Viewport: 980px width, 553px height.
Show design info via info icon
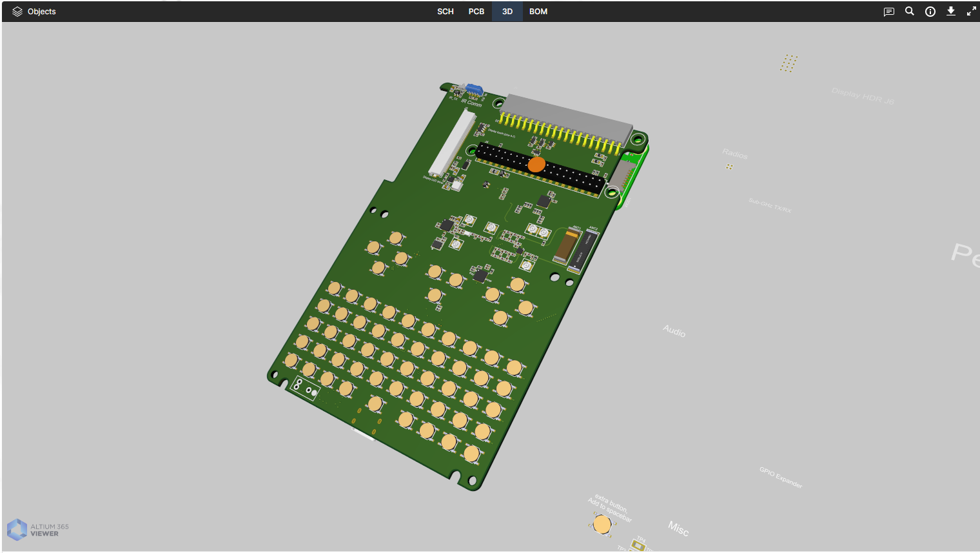click(x=930, y=12)
